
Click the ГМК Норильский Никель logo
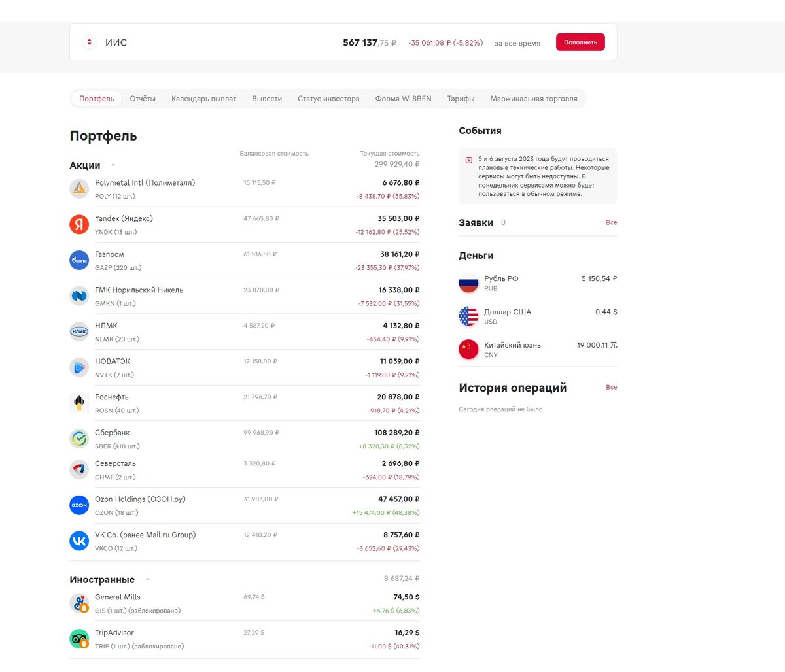click(79, 296)
